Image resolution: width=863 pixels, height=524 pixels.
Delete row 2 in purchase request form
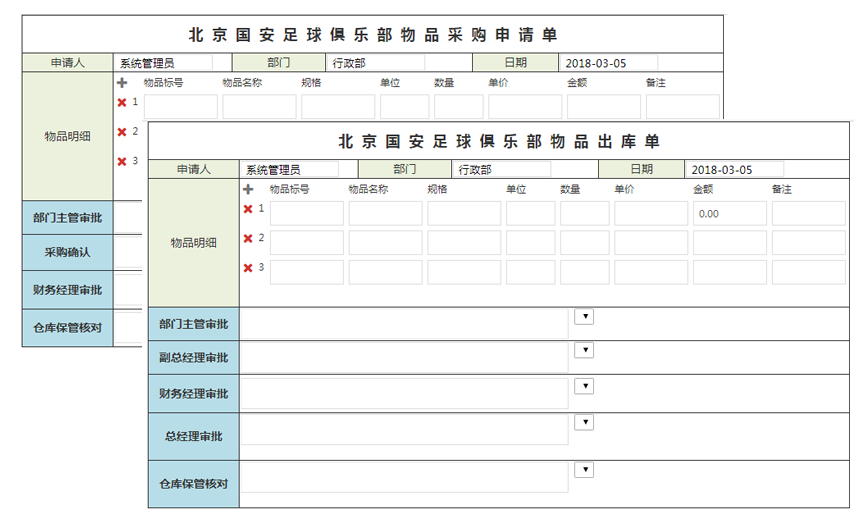click(x=122, y=132)
